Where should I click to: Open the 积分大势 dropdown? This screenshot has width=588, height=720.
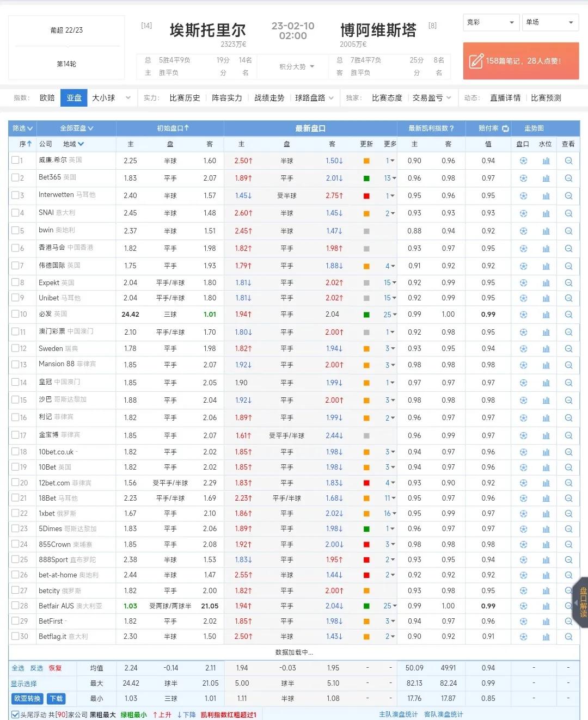(x=294, y=66)
